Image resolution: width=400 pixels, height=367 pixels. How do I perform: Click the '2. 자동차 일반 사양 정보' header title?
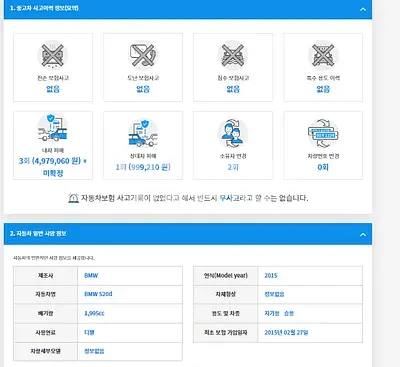pos(38,234)
